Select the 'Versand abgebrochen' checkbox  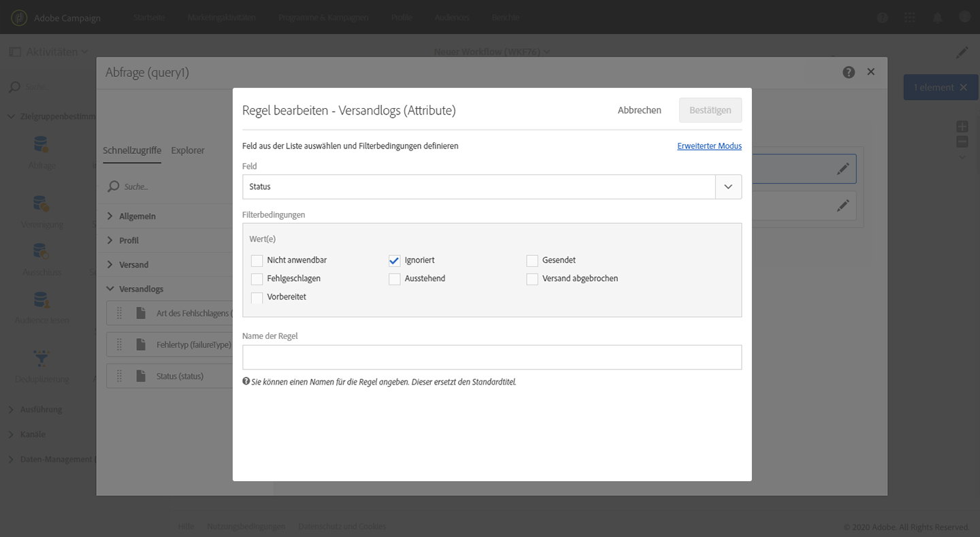point(532,279)
